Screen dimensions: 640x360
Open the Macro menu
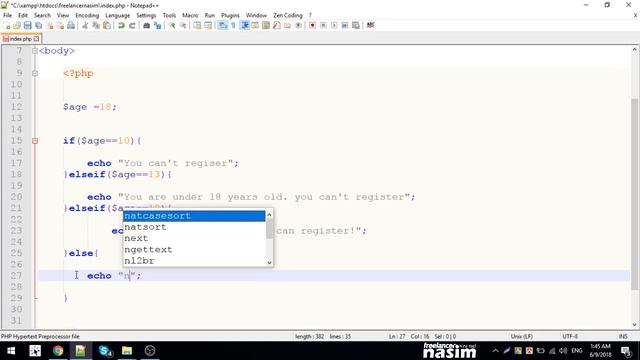190,15
